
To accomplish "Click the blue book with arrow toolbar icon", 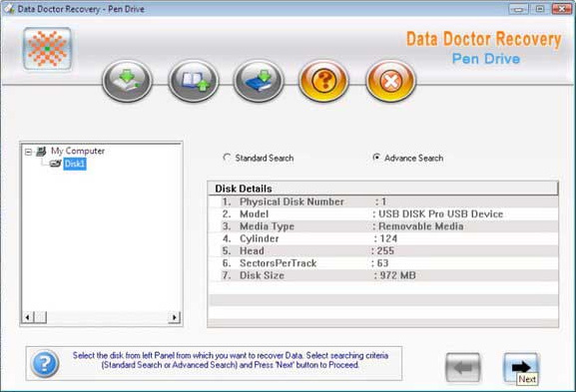I will click(x=259, y=81).
